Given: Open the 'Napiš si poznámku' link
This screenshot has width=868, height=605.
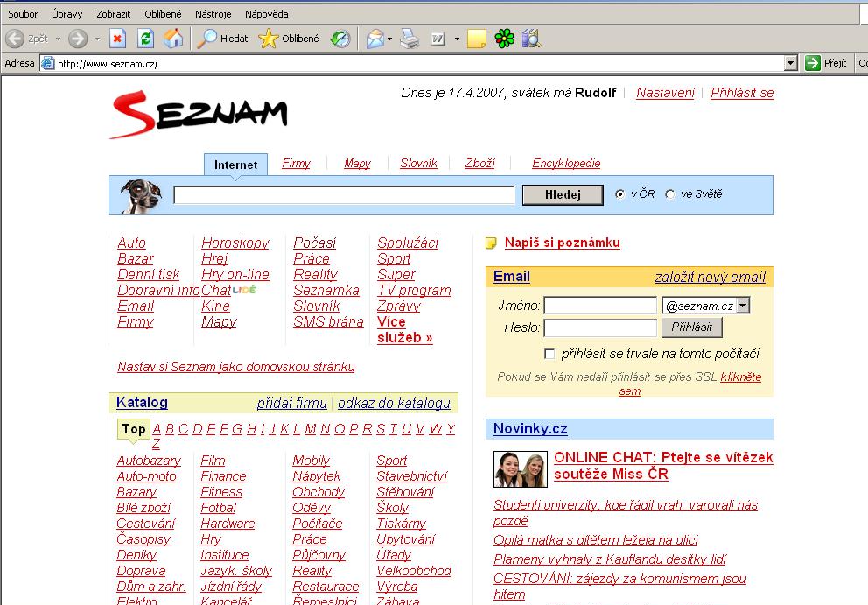Looking at the screenshot, I should click(563, 243).
